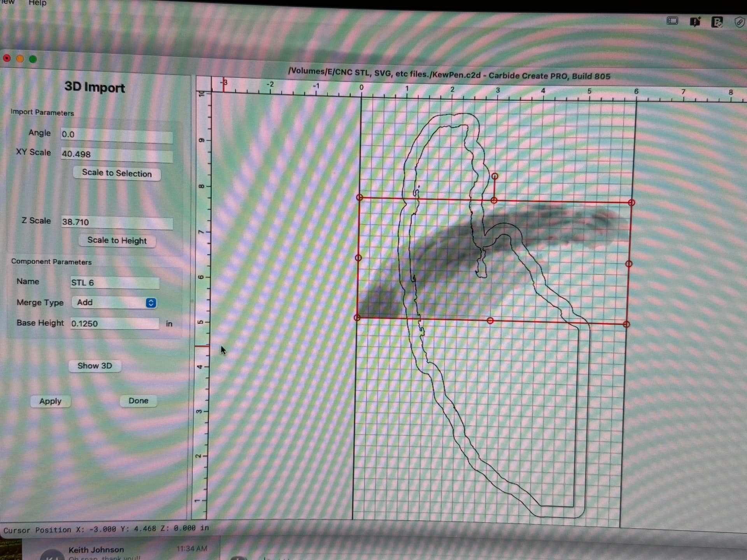Select the Z Scale value field
The image size is (747, 560).
[117, 222]
